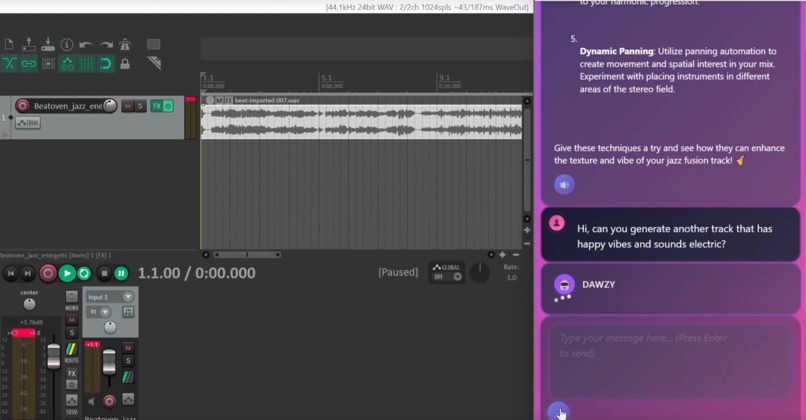Image resolution: width=806 pixels, height=420 pixels.
Task: Toggle auto-crossfade icon in the toolbar
Action: click(9, 64)
